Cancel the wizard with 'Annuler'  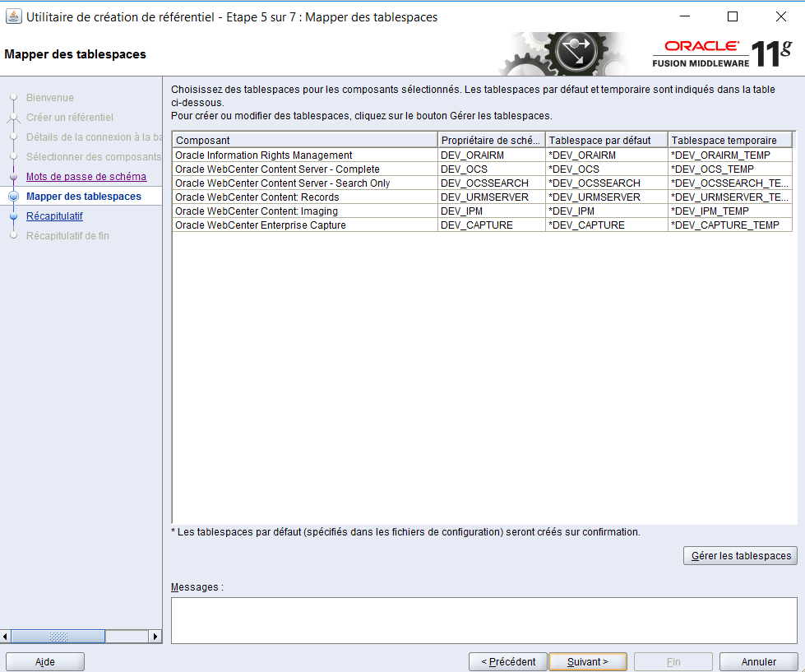click(x=758, y=661)
